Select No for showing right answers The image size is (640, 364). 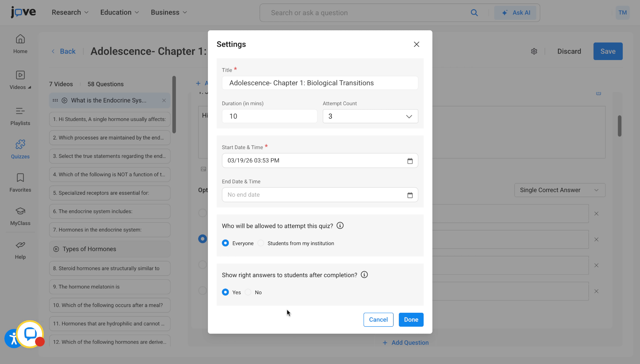click(x=248, y=292)
